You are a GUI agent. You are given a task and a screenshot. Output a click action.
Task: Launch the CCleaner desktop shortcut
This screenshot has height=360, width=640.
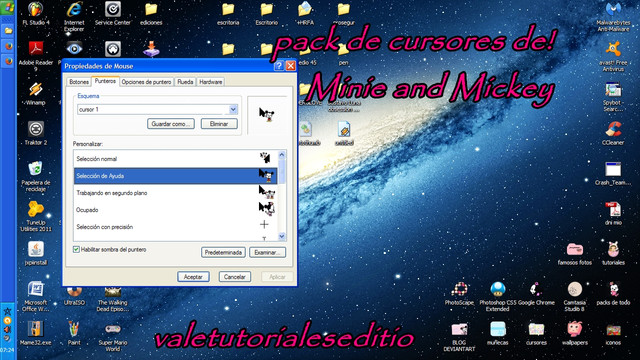point(613,134)
